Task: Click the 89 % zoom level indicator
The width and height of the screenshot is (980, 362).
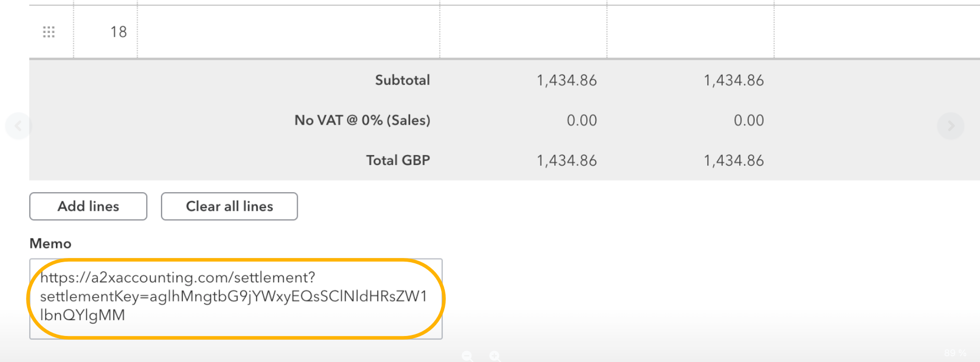Action: pos(955,353)
